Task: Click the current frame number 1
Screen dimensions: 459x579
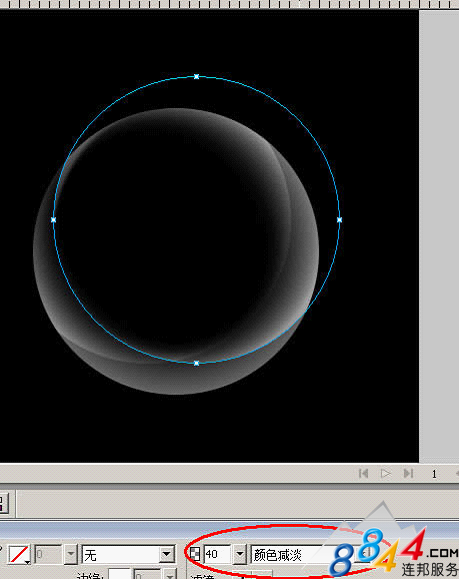Action: tap(434, 474)
